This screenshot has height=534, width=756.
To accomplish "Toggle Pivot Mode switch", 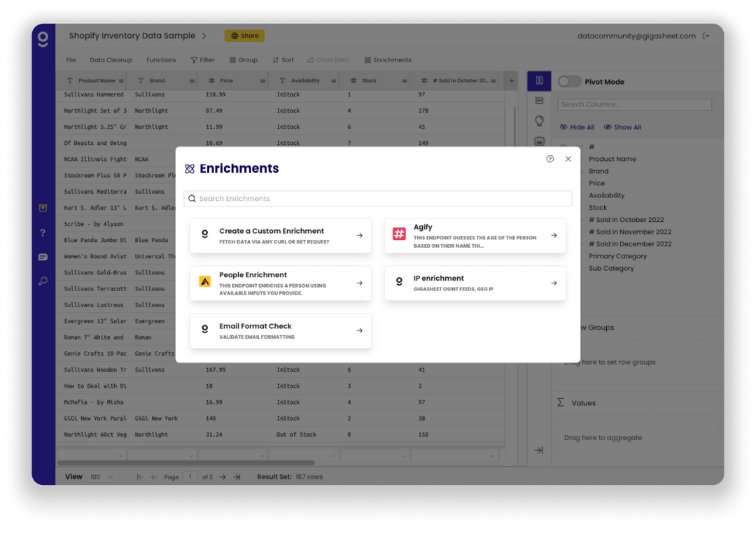I will (x=569, y=81).
